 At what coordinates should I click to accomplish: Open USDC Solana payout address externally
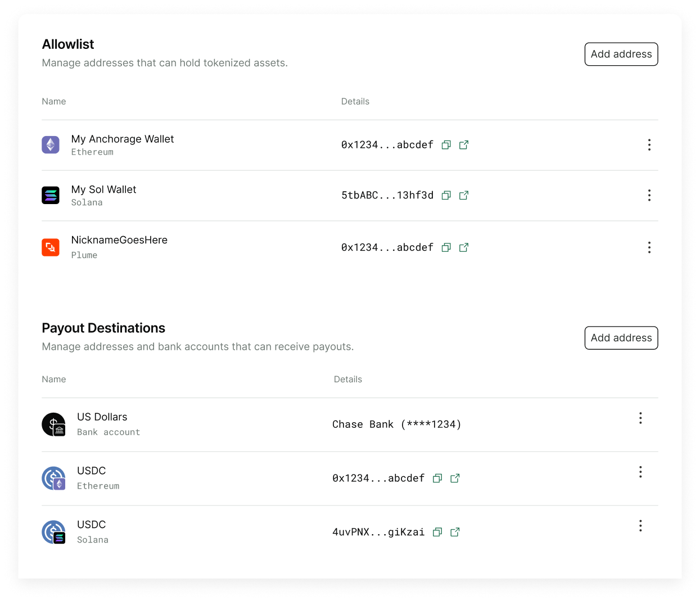(x=455, y=532)
